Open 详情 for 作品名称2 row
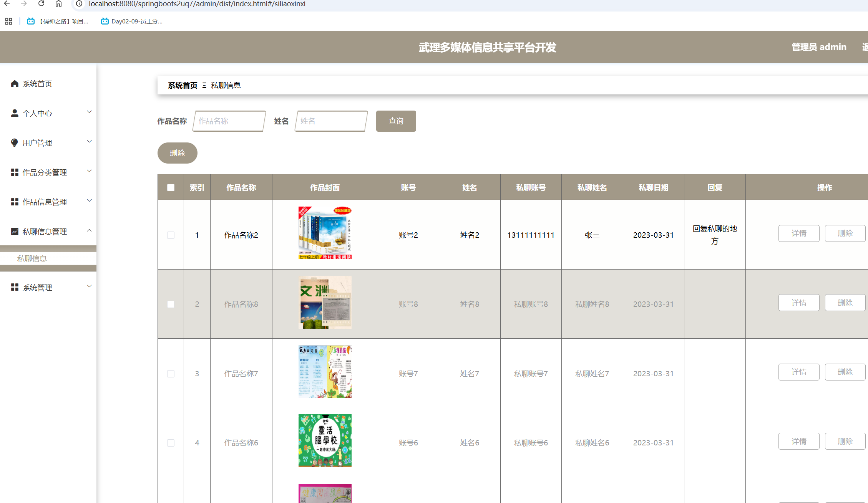The width and height of the screenshot is (868, 503). click(x=799, y=233)
